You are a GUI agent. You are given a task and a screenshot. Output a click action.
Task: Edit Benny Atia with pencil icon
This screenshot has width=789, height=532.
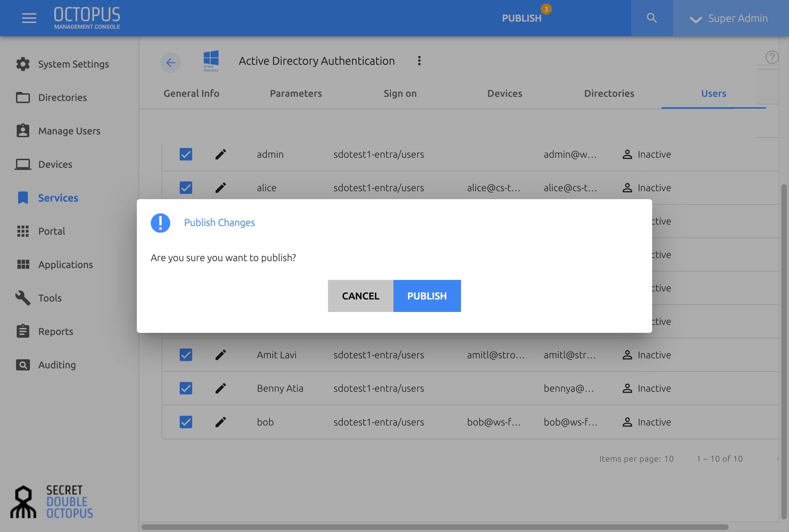[221, 388]
